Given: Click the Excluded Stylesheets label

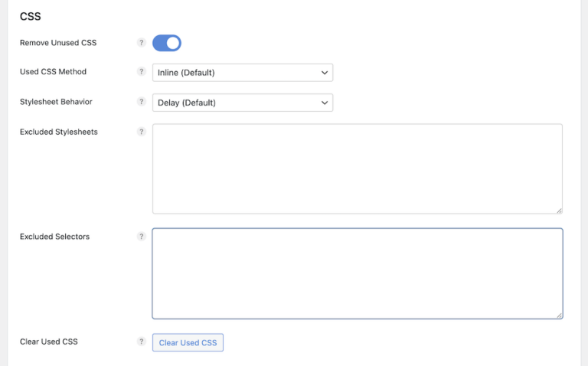Looking at the screenshot, I should pos(58,132).
